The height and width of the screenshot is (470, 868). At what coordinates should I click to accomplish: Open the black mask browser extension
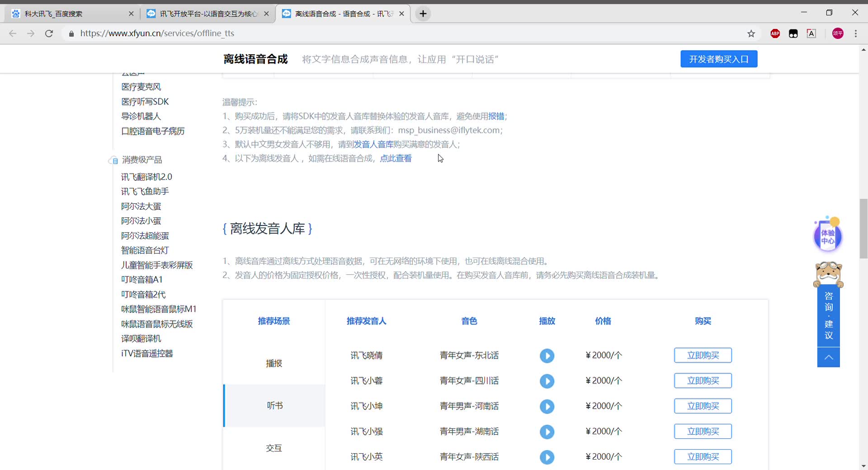click(793, 33)
